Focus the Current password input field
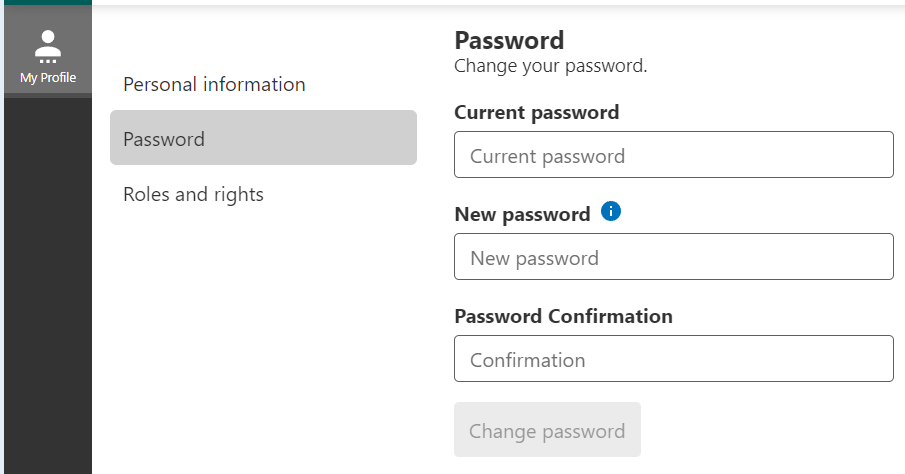 pyautogui.click(x=673, y=155)
